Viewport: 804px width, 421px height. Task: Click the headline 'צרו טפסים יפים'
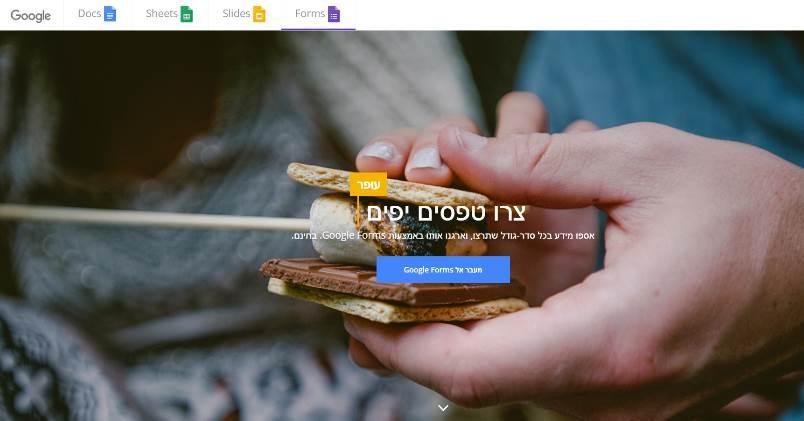[x=446, y=213]
